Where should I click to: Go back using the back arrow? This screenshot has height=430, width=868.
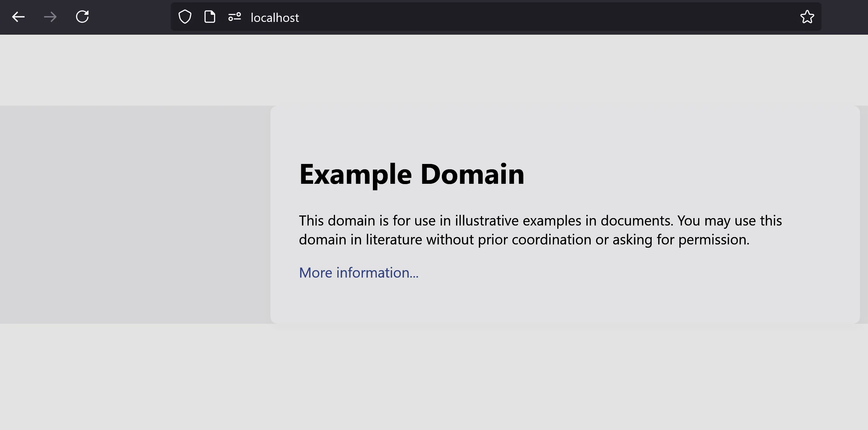[18, 17]
